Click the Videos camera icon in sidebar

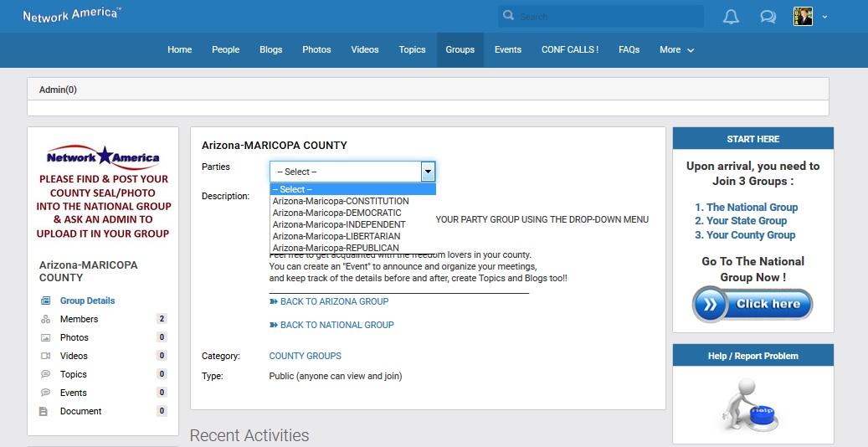coord(44,356)
